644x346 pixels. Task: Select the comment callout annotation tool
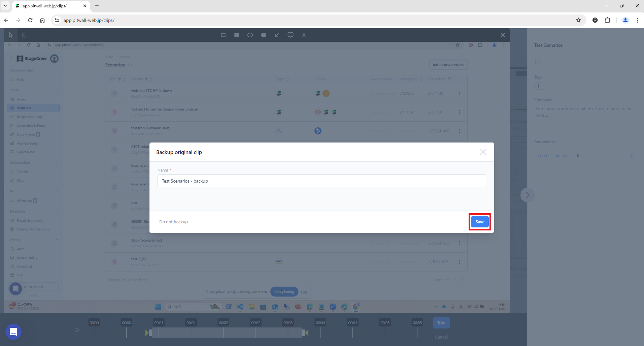[x=290, y=35]
